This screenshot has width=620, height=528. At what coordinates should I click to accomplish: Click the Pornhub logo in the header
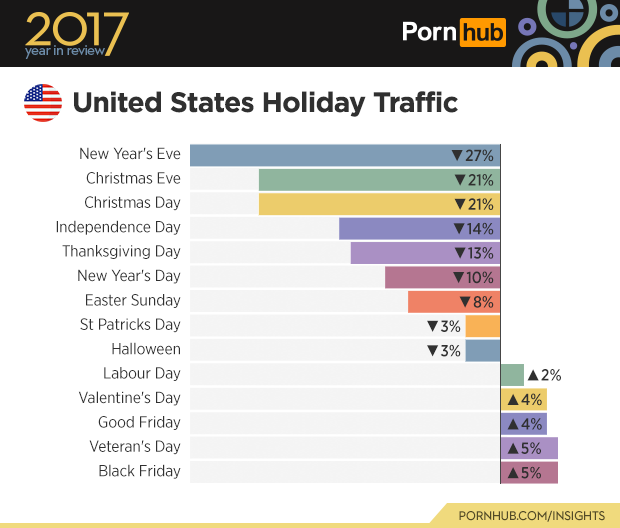click(x=453, y=33)
